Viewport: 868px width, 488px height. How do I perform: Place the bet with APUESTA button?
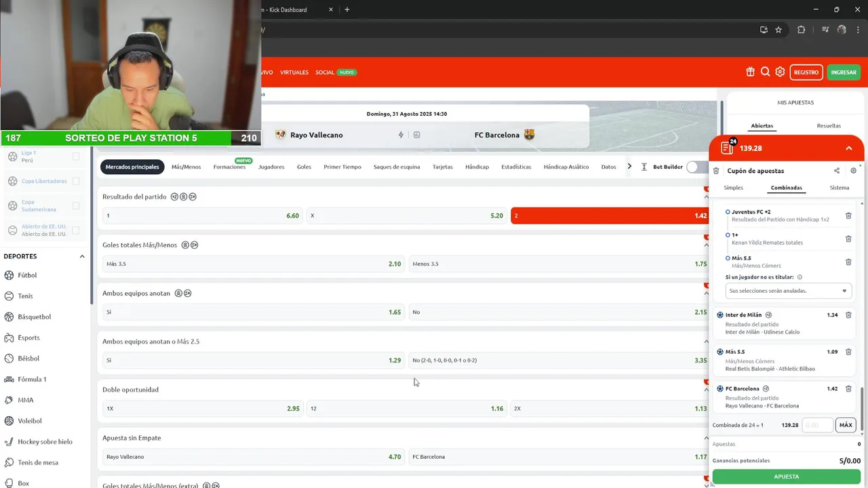coord(787,476)
